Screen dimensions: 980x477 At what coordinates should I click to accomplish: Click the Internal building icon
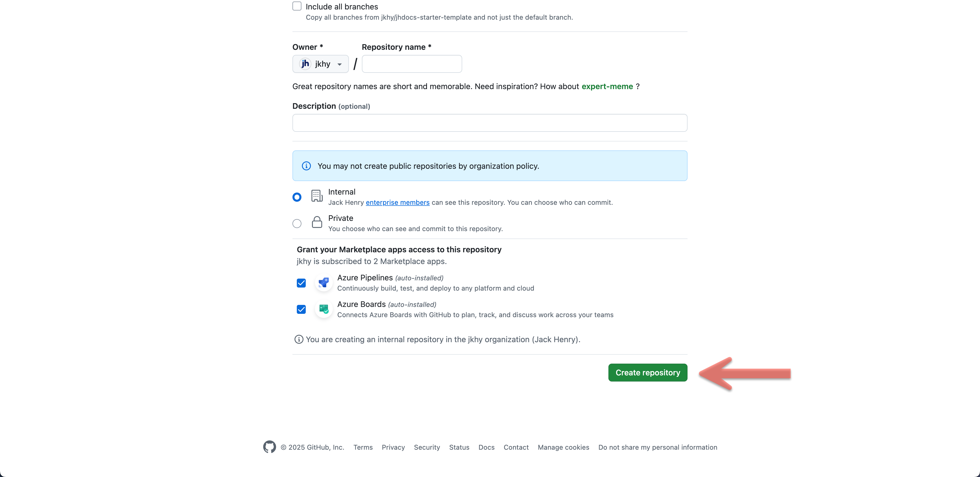316,196
